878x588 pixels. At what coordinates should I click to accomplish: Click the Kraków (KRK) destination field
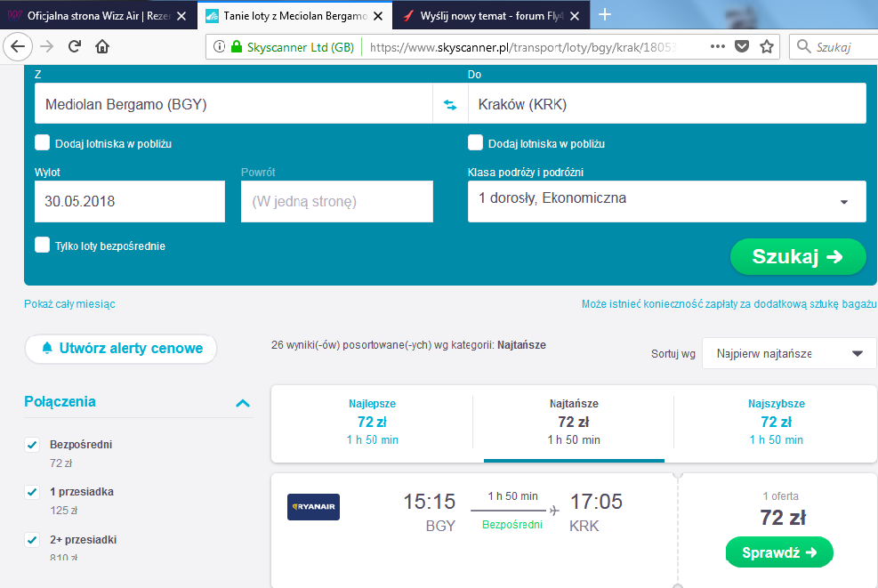coord(667,103)
